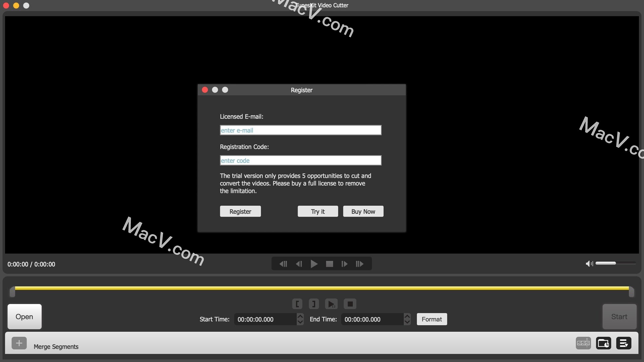Click the split video segments icon
This screenshot has width=644, height=362.
point(583,343)
